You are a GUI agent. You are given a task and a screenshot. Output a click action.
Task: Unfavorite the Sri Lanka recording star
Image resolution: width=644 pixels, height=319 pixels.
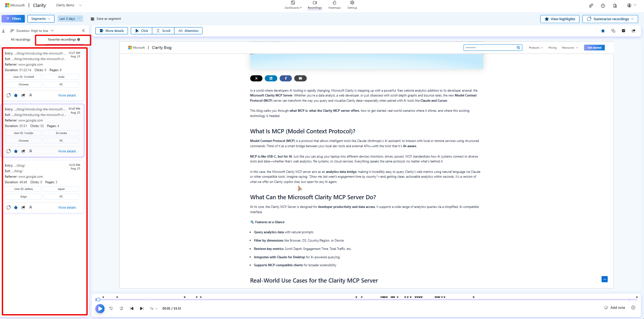pyautogui.click(x=16, y=151)
